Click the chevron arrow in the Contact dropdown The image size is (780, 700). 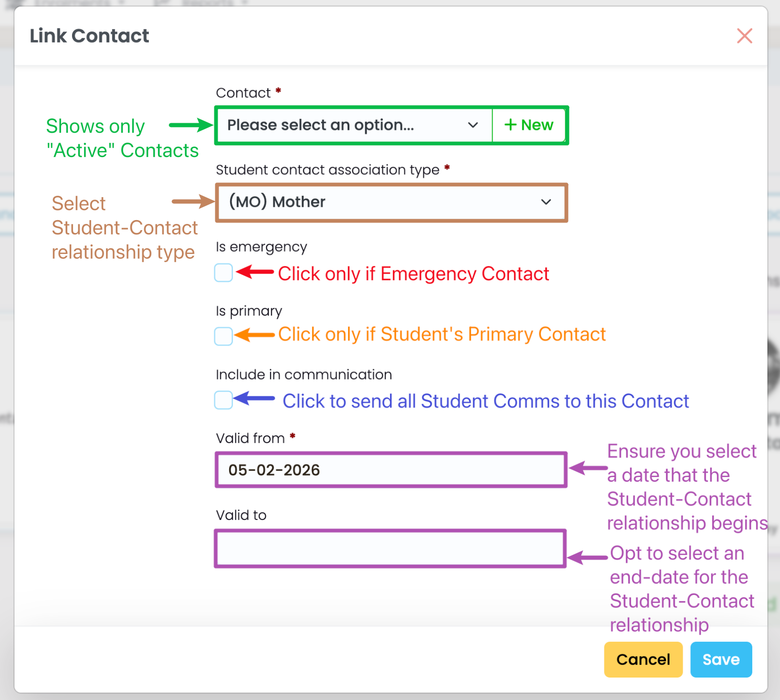473,125
